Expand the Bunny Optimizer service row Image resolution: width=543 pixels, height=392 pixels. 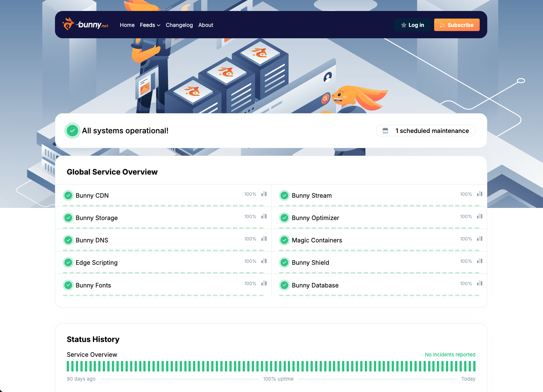tap(315, 218)
